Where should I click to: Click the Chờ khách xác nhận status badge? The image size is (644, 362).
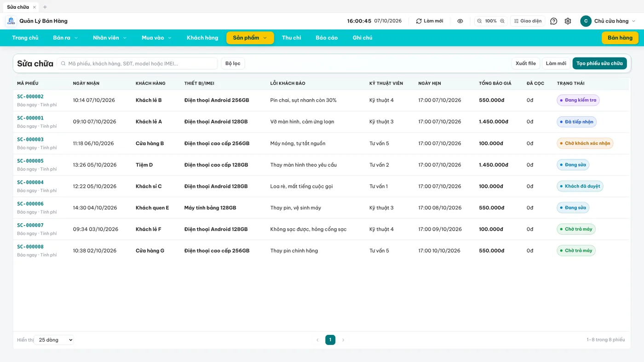point(585,143)
